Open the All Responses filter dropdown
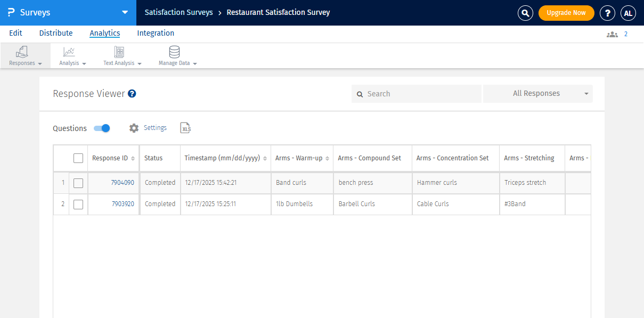Viewport: 644px width, 318px height. (x=537, y=93)
